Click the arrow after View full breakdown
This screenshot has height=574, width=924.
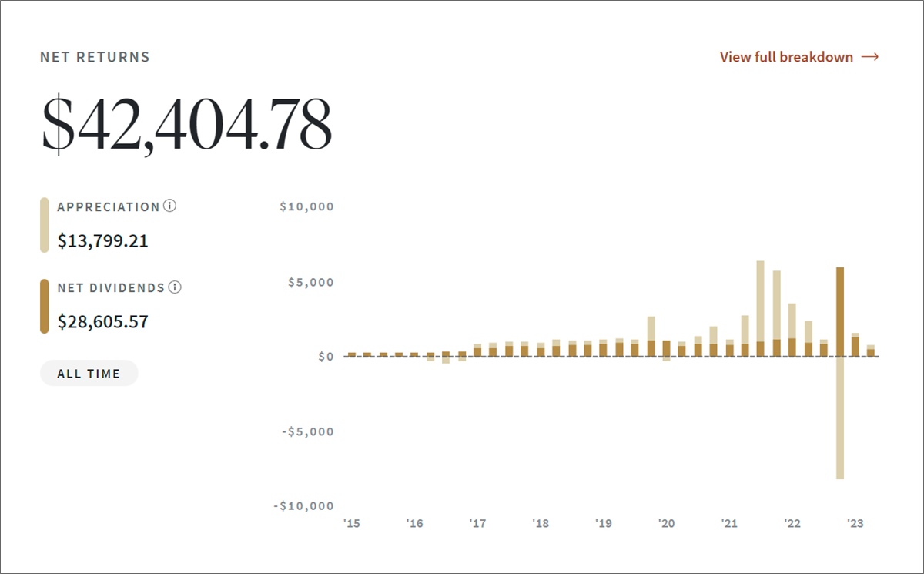click(870, 57)
